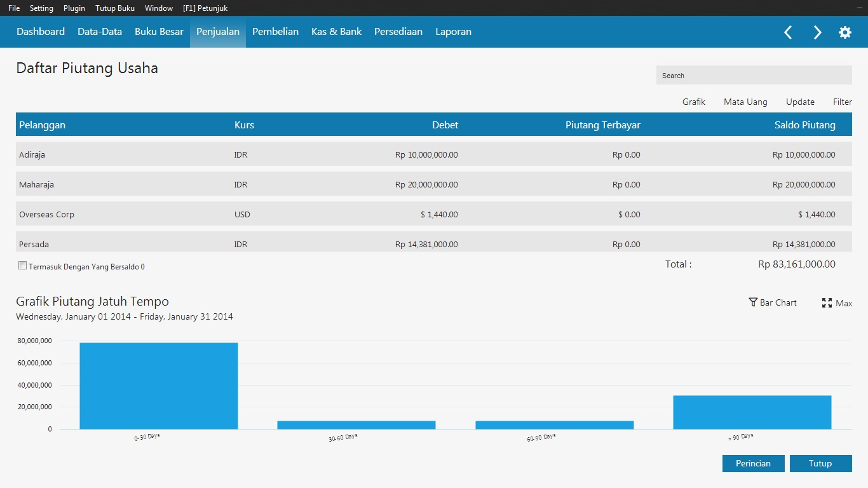Click the Filter option above table
This screenshot has height=488, width=868.
(x=842, y=102)
